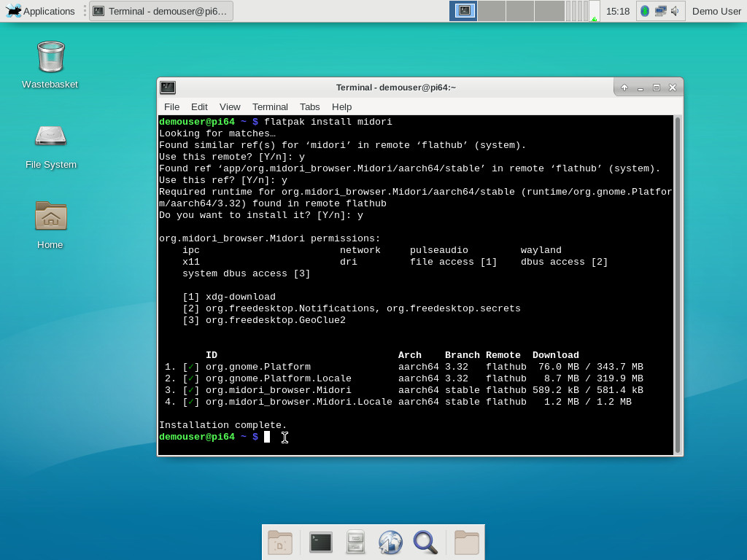
Task: Open the Demo User menu
Action: (716, 11)
